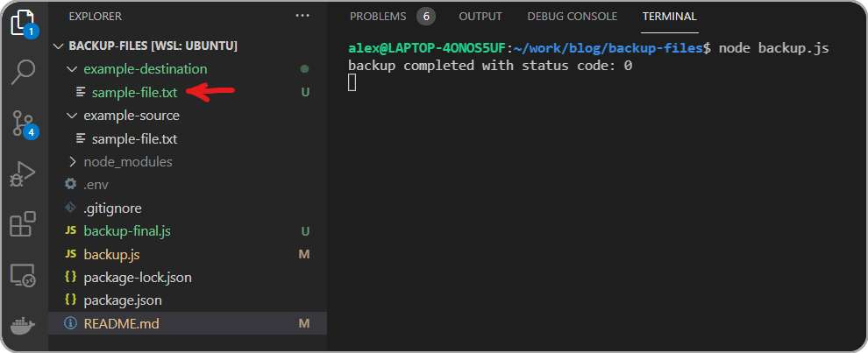Click alex@LAPTOP-4ONOS5UF in terminal prompt
Image resolution: width=868 pixels, height=353 pixels.
click(x=427, y=48)
